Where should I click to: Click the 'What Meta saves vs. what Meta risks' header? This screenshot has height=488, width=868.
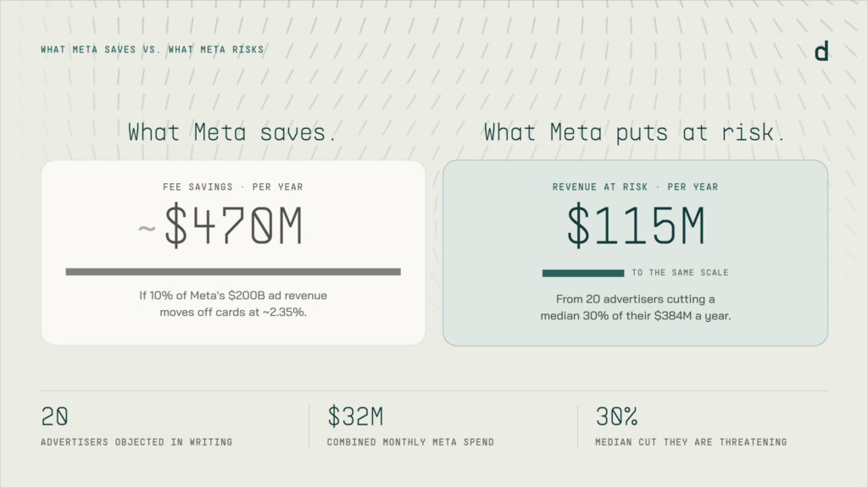pyautogui.click(x=153, y=50)
